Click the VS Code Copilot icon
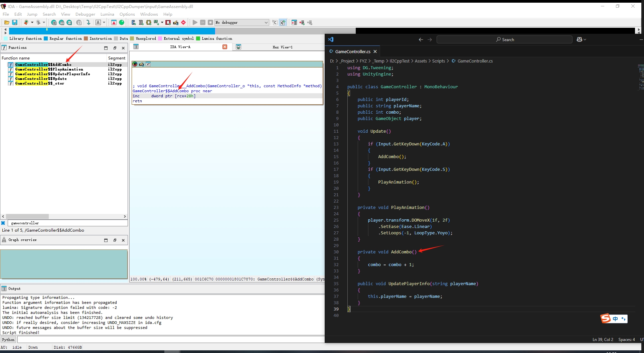This screenshot has width=644, height=353. [579, 39]
